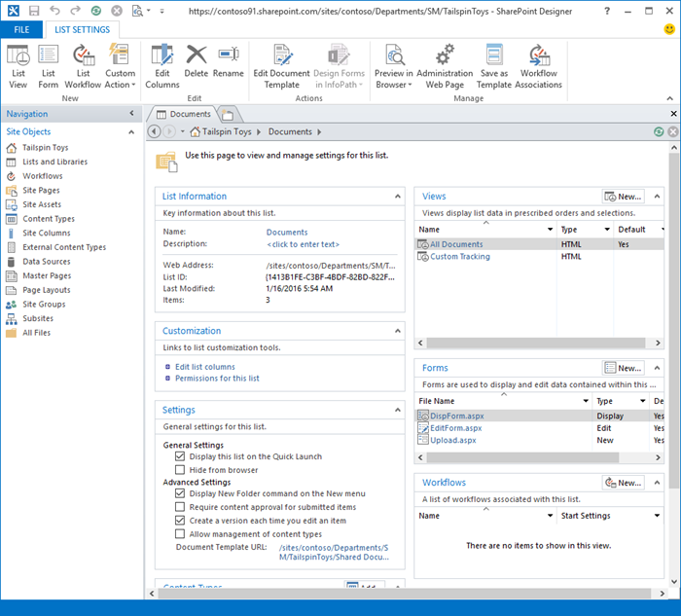The width and height of the screenshot is (681, 616).
Task: Check Hide from browser option
Action: point(180,470)
